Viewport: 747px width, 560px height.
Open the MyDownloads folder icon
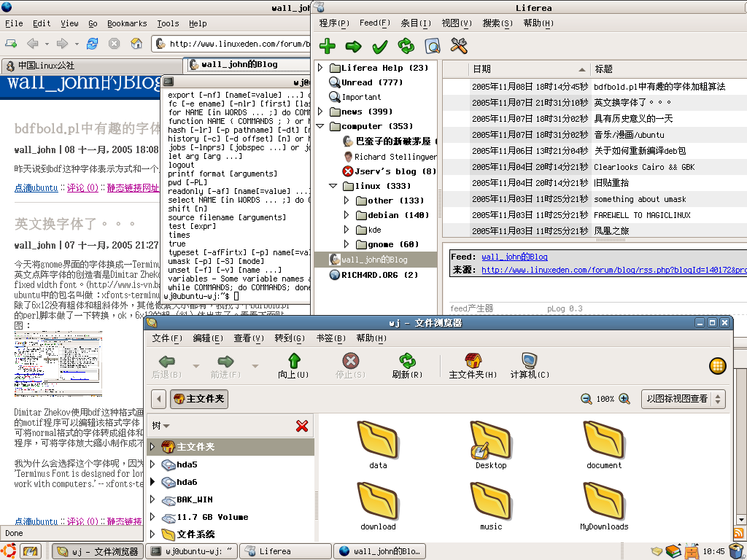pyautogui.click(x=603, y=501)
